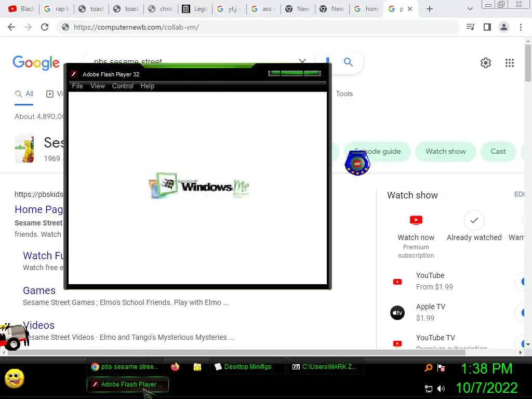Viewport: 532px width, 399px height.
Task: Mark show as Already watched
Action: [474, 220]
